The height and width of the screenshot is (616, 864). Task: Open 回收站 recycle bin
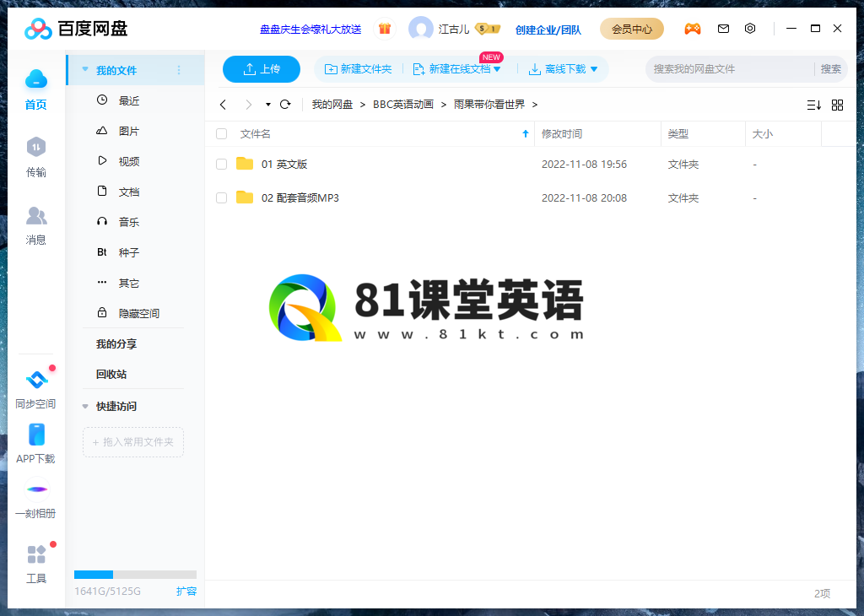[x=111, y=374]
